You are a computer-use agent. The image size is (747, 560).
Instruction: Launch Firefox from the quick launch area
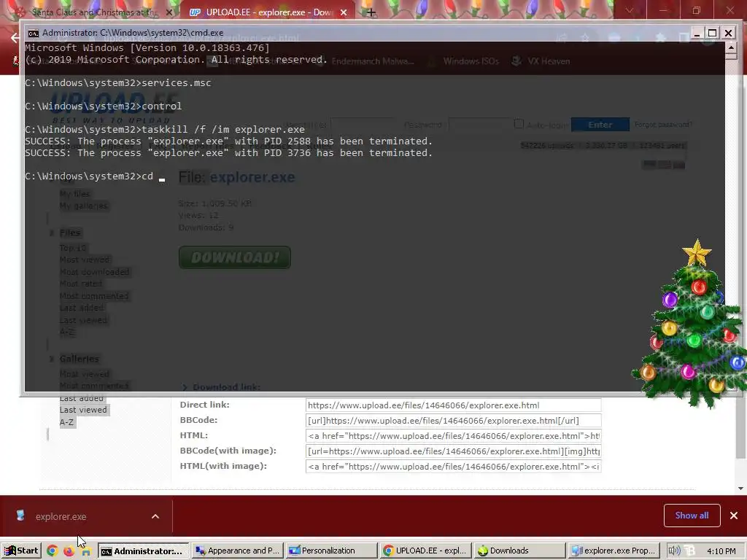[x=69, y=551]
